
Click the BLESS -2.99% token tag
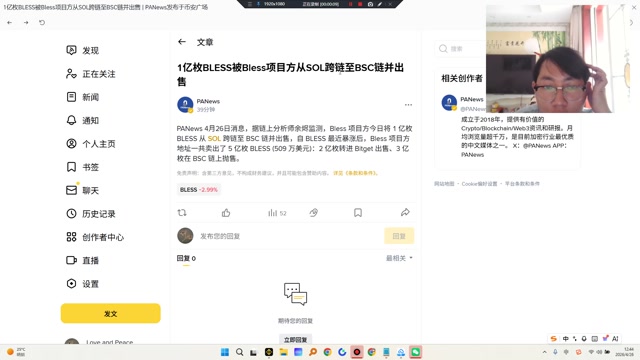click(x=199, y=190)
